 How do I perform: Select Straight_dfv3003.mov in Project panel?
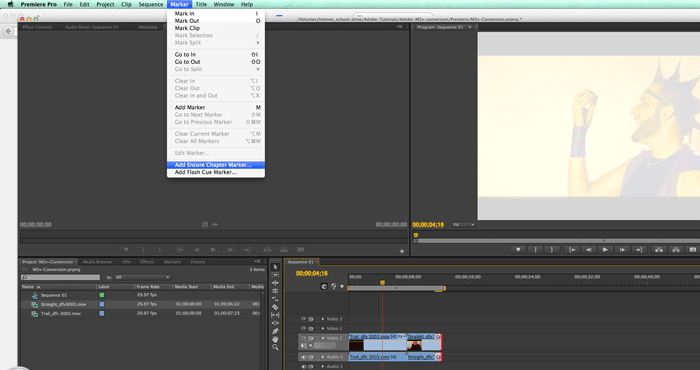(63, 304)
